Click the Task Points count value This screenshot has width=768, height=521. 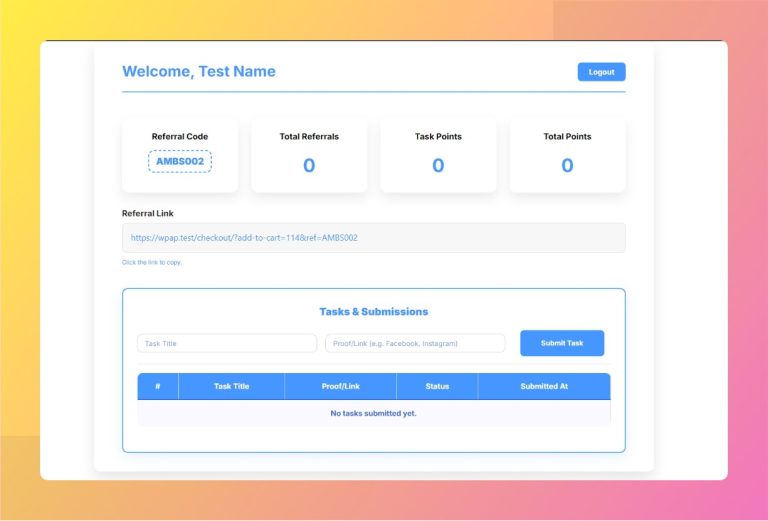438,166
